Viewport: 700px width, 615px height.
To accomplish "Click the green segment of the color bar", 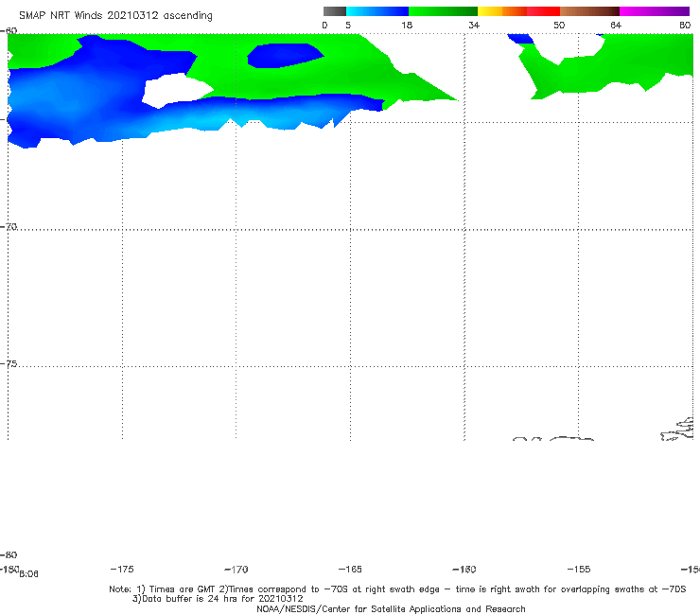I will (x=443, y=11).
